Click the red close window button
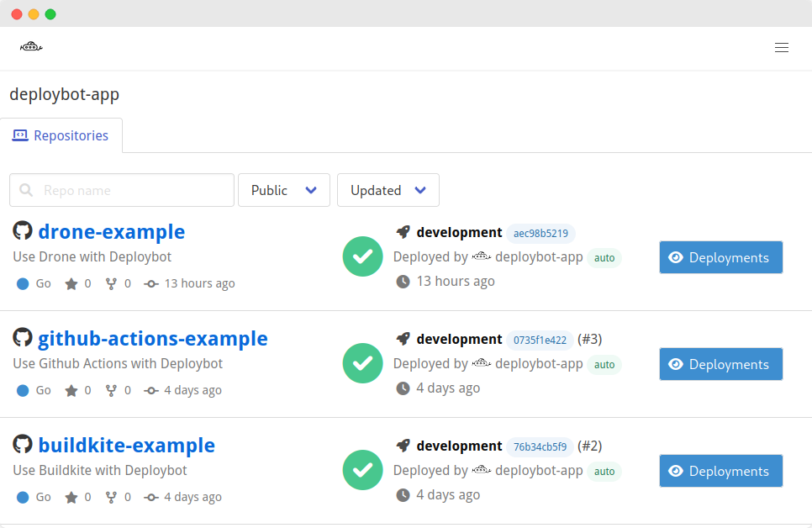 point(17,14)
